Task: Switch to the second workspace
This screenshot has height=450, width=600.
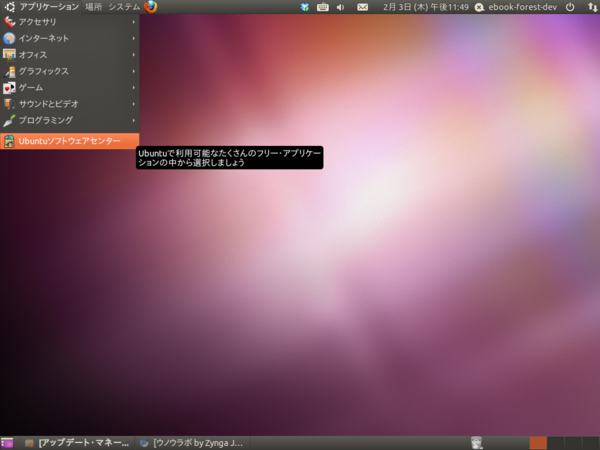Action: click(x=556, y=443)
